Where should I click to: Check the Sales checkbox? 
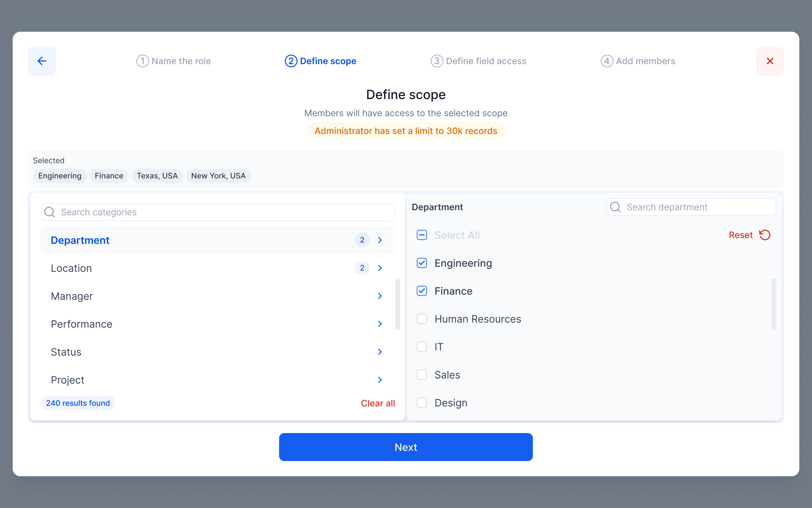click(422, 374)
